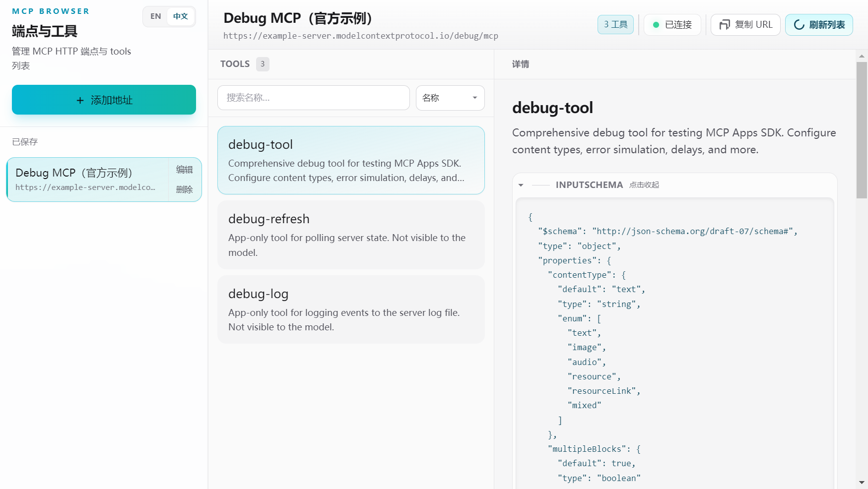Image resolution: width=868 pixels, height=489 pixels.
Task: Click the copy icon on 复制 URL button
Action: 725,25
